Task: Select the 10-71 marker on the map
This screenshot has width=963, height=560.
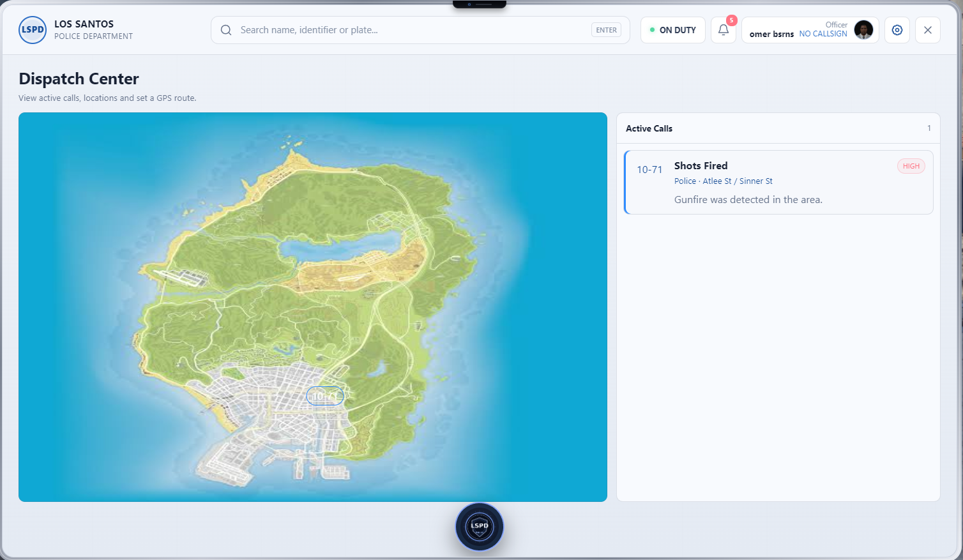Action: pyautogui.click(x=325, y=396)
